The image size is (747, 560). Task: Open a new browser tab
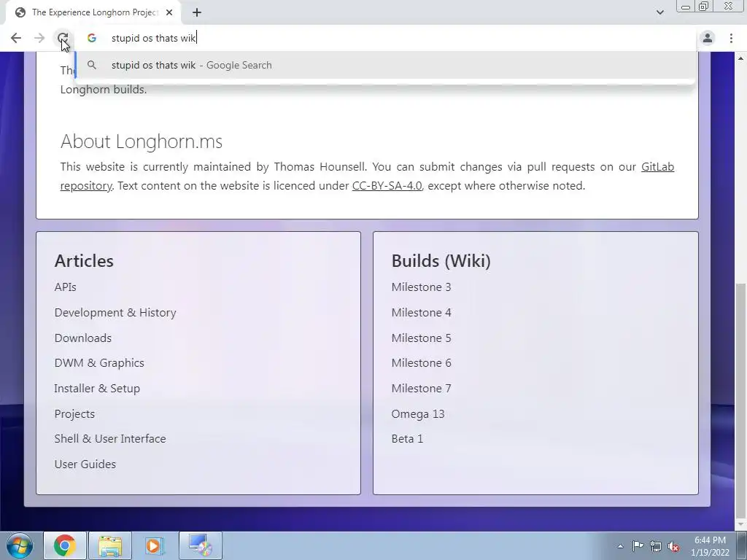coord(197,13)
